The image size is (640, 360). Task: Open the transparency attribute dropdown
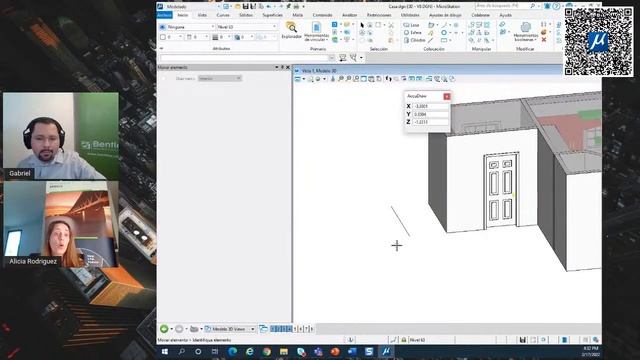[244, 37]
